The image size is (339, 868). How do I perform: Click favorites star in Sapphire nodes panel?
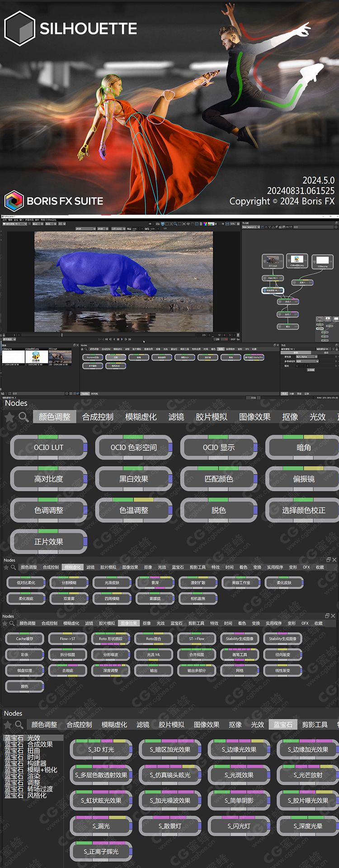pos(7,725)
